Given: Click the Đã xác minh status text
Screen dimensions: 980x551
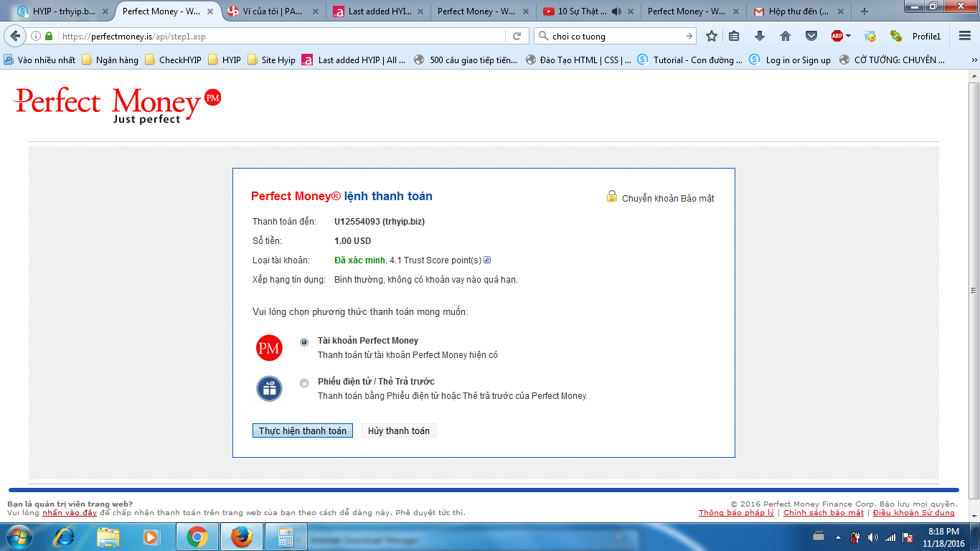Looking at the screenshot, I should click(359, 260).
